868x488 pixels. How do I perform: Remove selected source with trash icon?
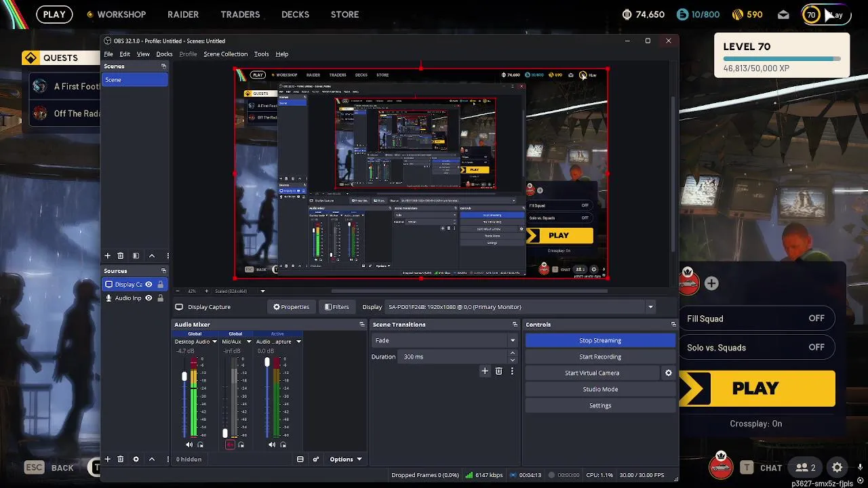121,459
